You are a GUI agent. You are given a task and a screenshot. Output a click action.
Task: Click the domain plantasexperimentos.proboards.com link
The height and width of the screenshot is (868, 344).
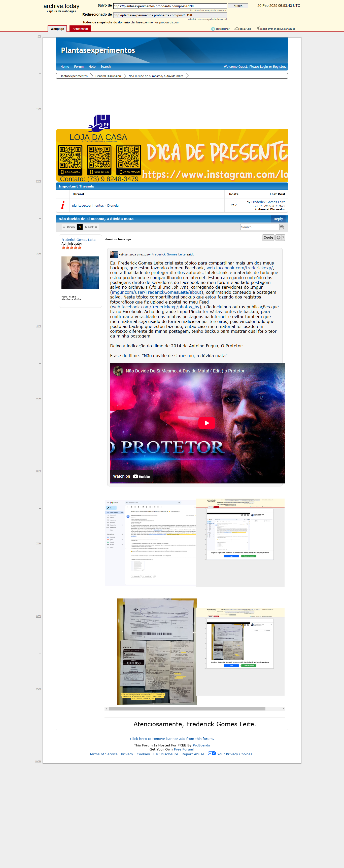click(x=155, y=23)
